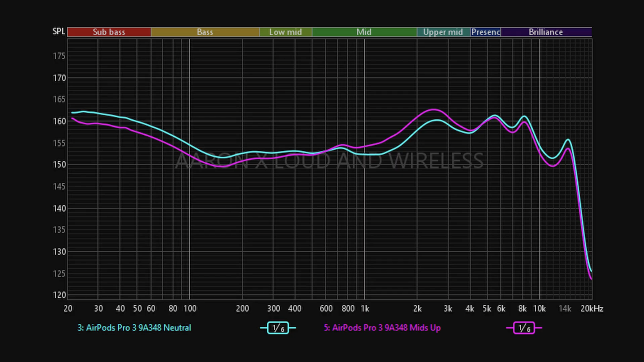Viewport: 644px width, 362px height.
Task: Click the 600 Hz frequency label
Action: click(x=326, y=308)
